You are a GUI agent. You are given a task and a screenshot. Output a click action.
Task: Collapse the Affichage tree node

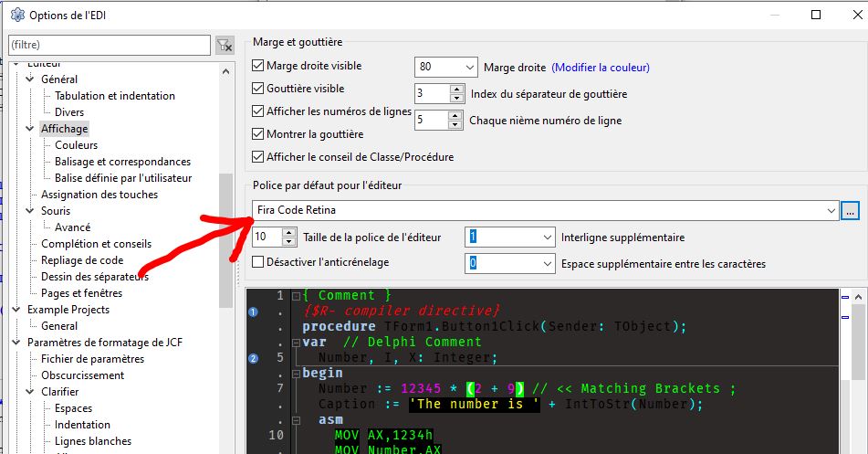pyautogui.click(x=29, y=129)
